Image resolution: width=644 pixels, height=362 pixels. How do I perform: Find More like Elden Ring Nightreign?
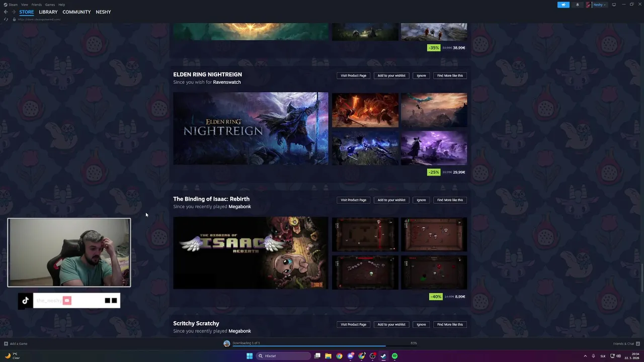point(450,75)
